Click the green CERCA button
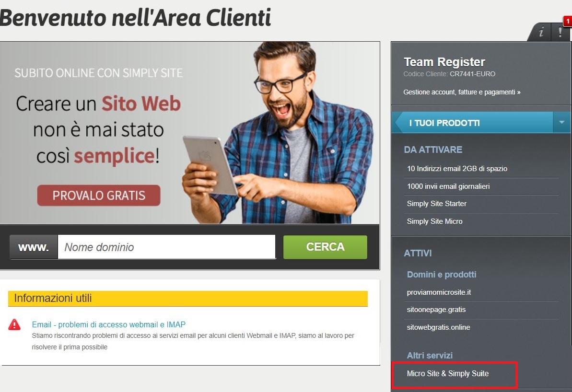 (x=325, y=247)
